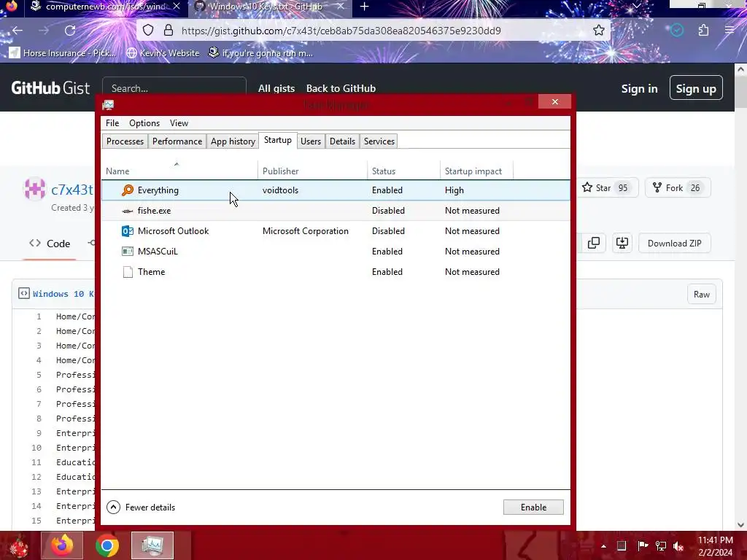Switch to the App history tab
Screen dimensions: 747x560
pyautogui.click(x=233, y=141)
